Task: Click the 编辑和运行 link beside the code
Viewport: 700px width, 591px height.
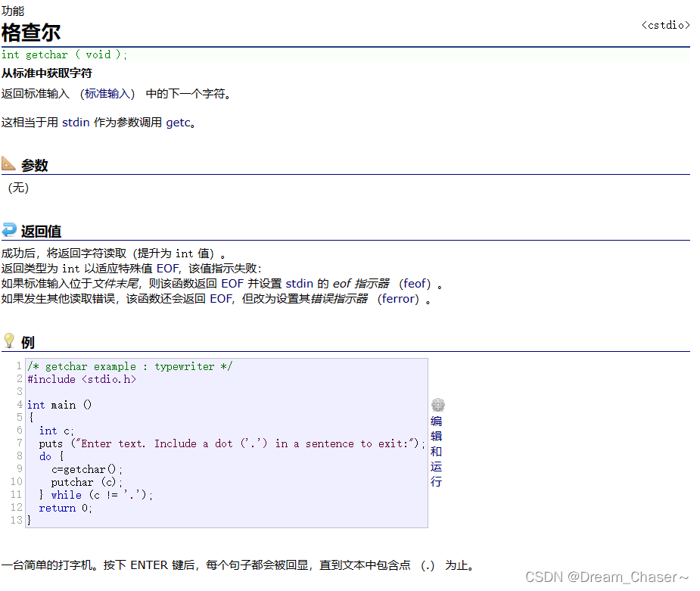Action: pyautogui.click(x=436, y=451)
